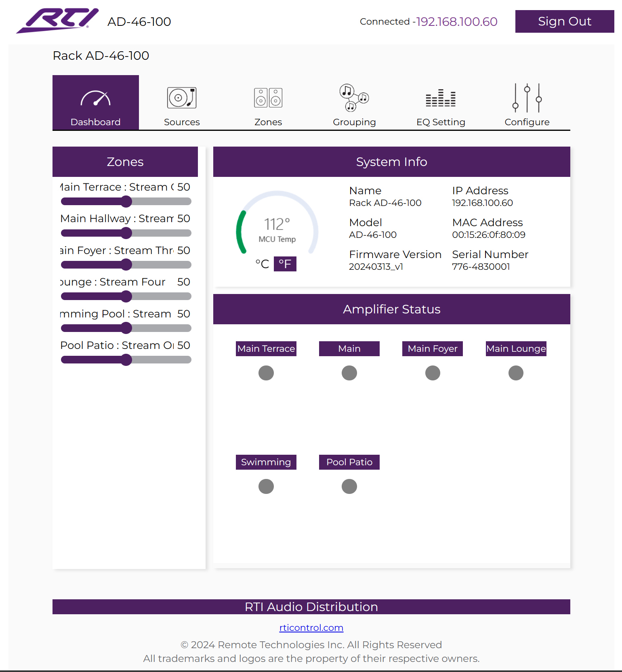
Task: Open the Dashboard tab
Action: coord(96,103)
